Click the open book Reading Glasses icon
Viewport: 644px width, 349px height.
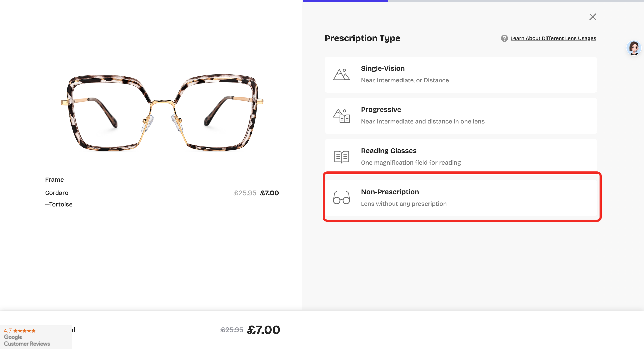(341, 157)
